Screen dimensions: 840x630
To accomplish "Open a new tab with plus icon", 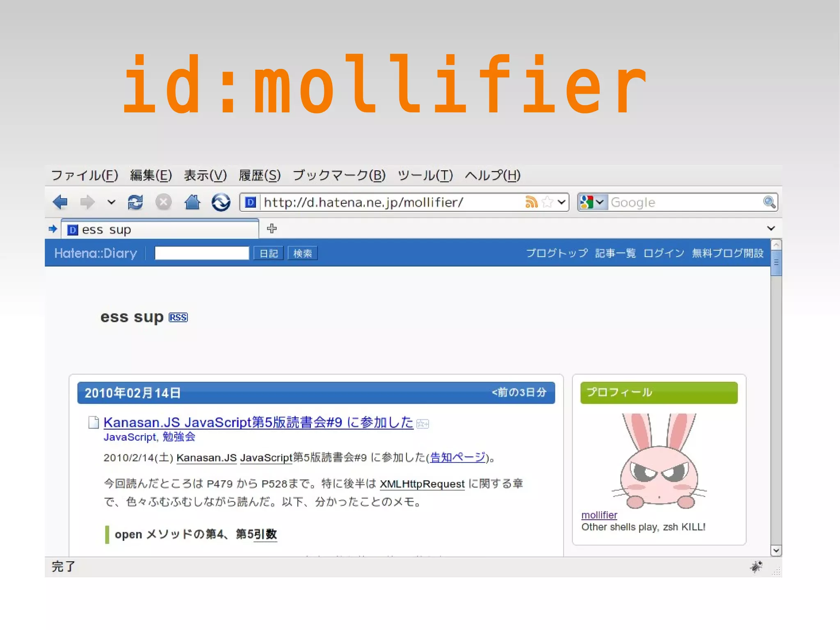I will point(272,229).
